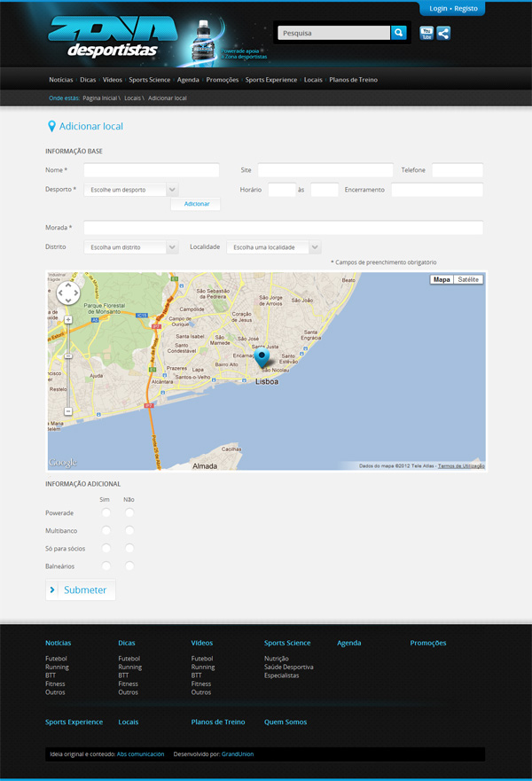This screenshot has height=781, width=532.
Task: Click the Encerramento input field
Action: click(x=437, y=190)
